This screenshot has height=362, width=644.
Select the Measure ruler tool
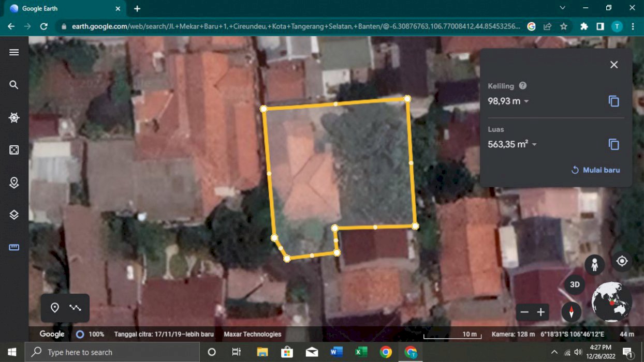(14, 247)
